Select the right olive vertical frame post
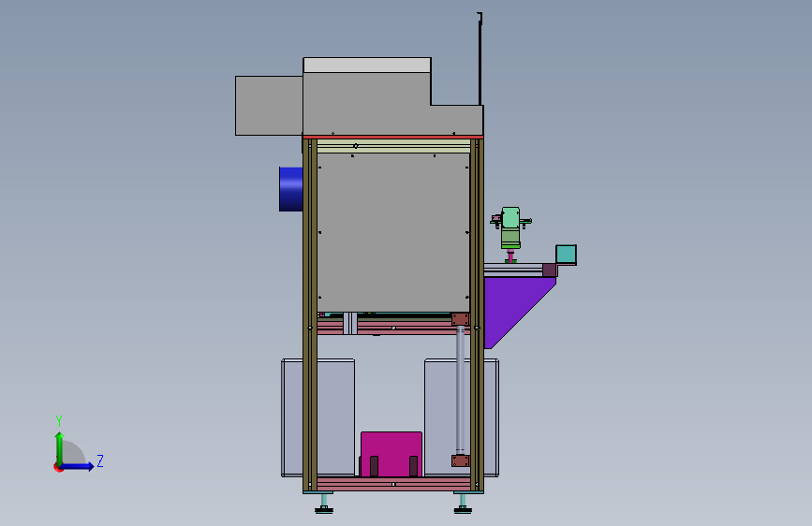Viewport: 812px width, 526px height. [477, 314]
